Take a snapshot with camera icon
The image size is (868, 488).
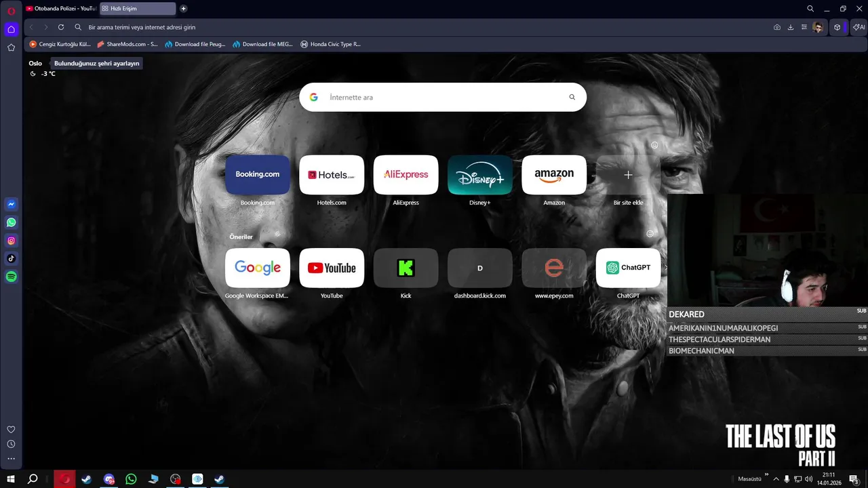pyautogui.click(x=776, y=27)
